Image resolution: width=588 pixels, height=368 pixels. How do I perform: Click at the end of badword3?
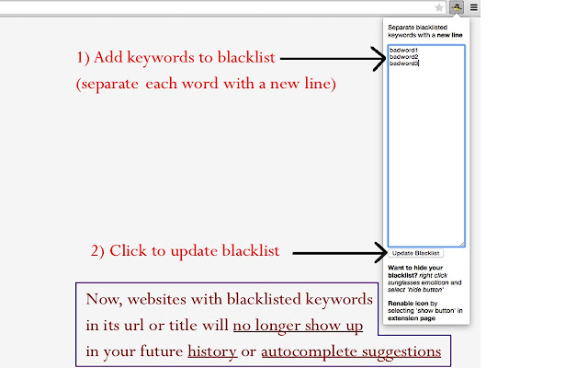click(x=420, y=63)
